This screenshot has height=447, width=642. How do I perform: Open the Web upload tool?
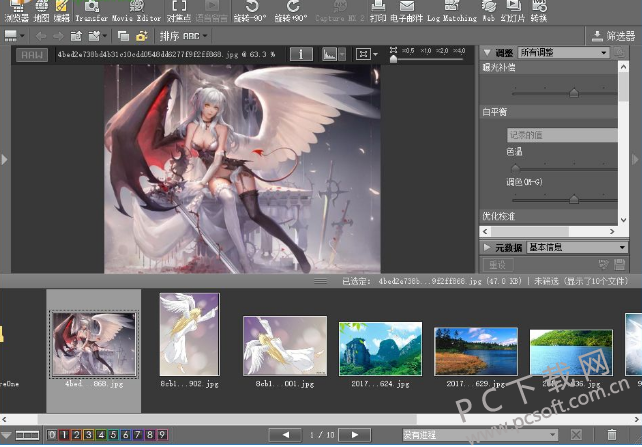coord(488,11)
